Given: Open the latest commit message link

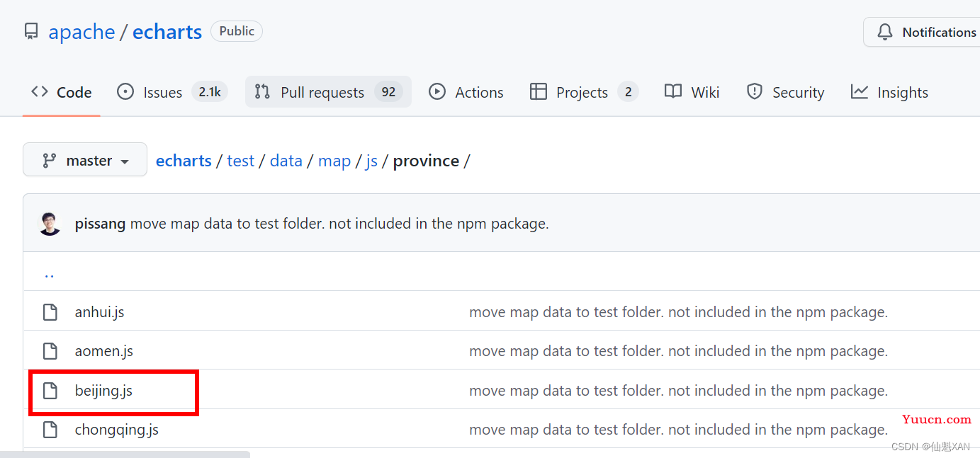Looking at the screenshot, I should click(339, 224).
